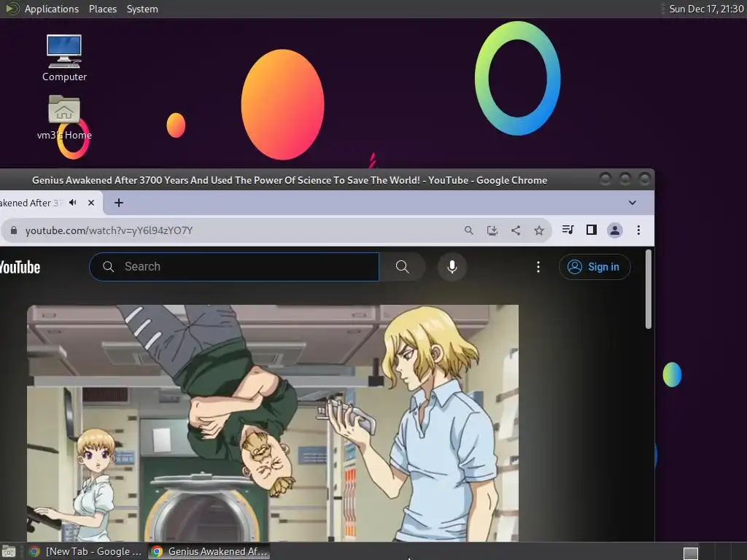Open the Chrome profile avatar

[614, 230]
